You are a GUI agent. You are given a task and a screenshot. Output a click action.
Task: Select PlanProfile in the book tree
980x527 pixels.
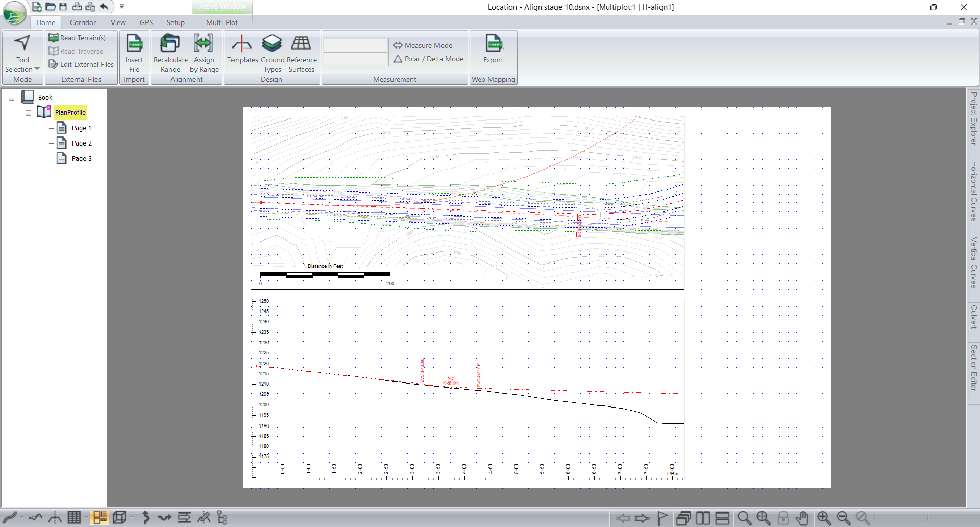(70, 112)
